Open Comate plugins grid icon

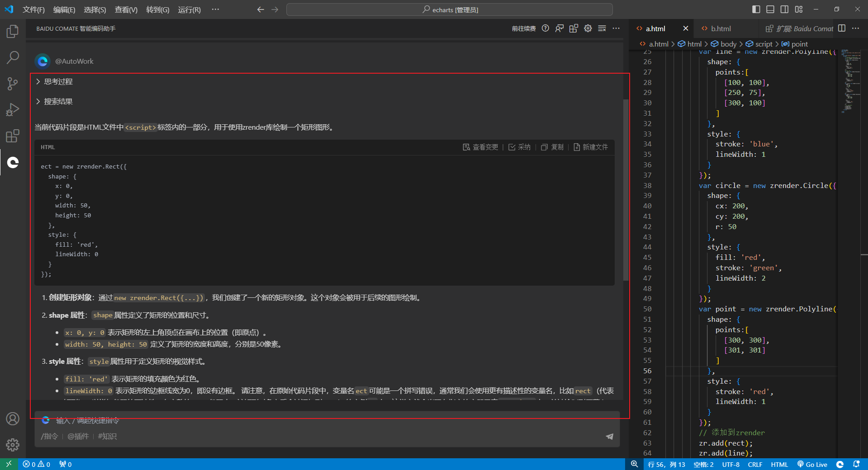[x=574, y=28]
